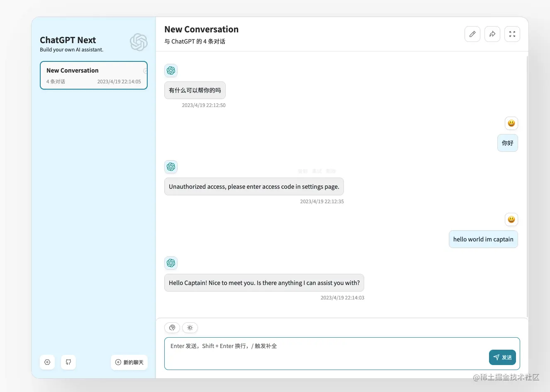Open the GitHub repository icon
This screenshot has width=550, height=392.
[68, 362]
